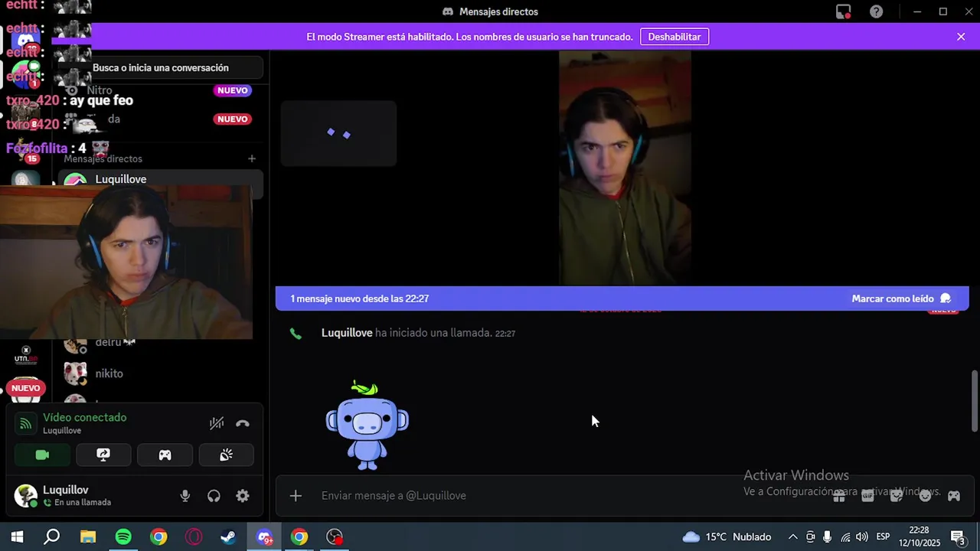Open the GIF picker

tap(867, 496)
